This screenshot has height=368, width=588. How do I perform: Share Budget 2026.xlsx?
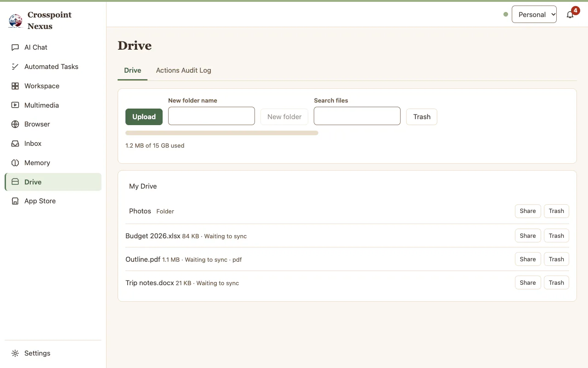(528, 236)
